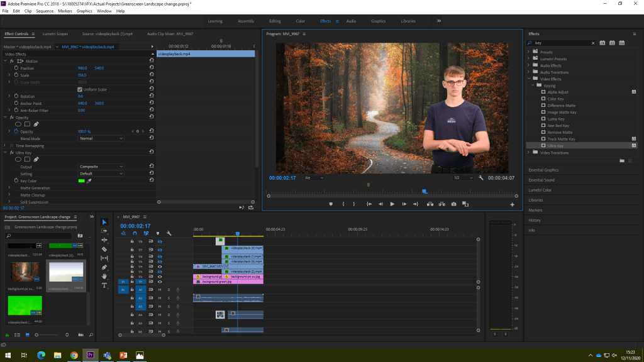
Task: Mute audio track A1
Action: (x=160, y=290)
